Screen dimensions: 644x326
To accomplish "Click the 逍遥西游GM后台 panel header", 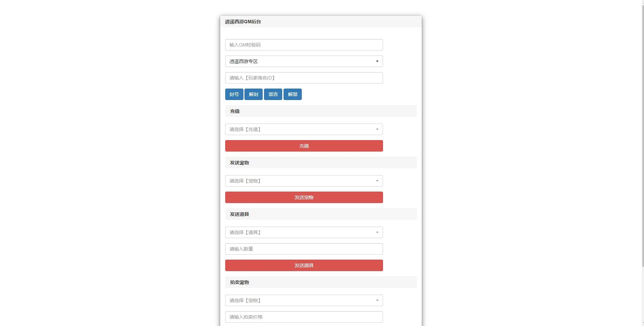I will 243,22.
